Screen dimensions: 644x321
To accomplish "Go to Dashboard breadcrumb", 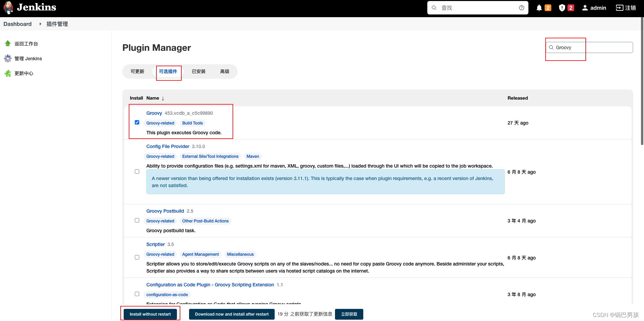I will [x=18, y=24].
